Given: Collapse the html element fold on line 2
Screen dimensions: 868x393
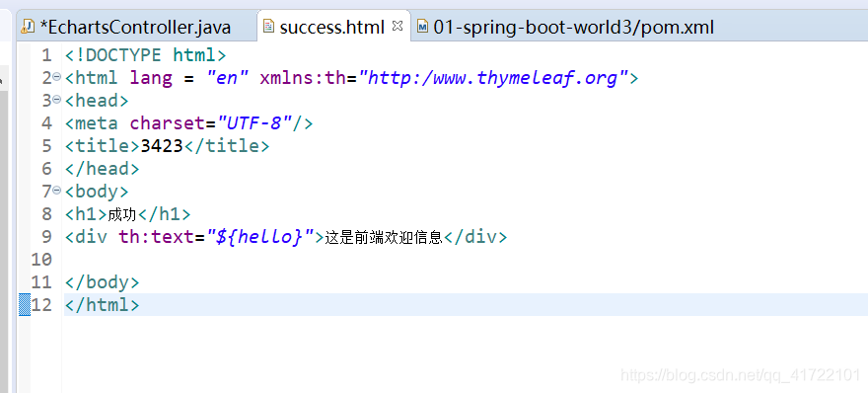Looking at the screenshot, I should click(56, 77).
